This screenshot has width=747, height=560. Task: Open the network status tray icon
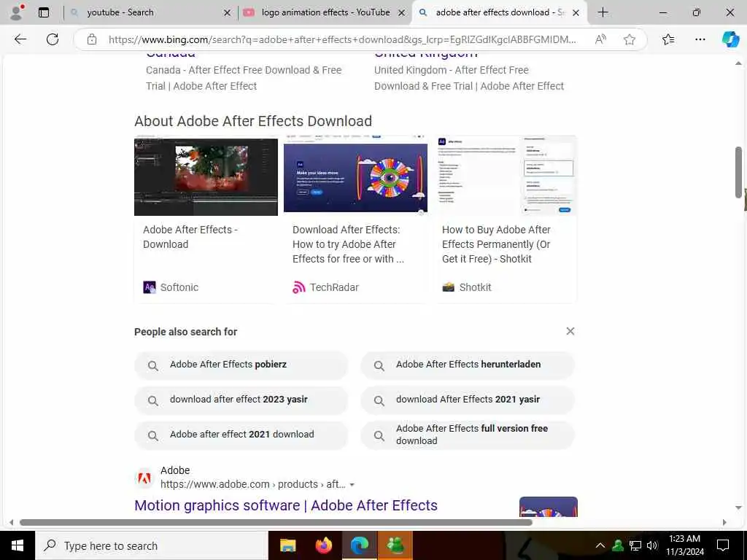tap(635, 545)
